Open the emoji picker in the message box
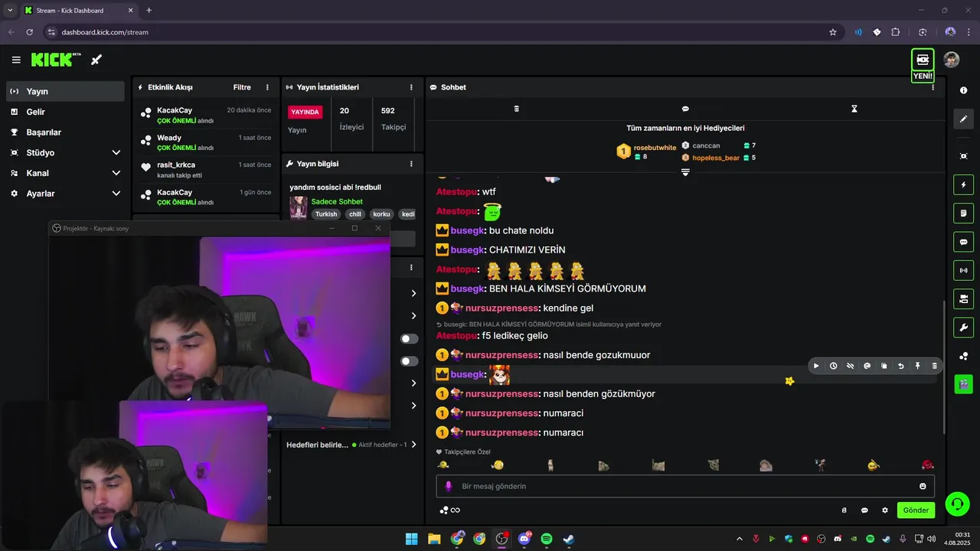Image resolution: width=980 pixels, height=551 pixels. (923, 486)
